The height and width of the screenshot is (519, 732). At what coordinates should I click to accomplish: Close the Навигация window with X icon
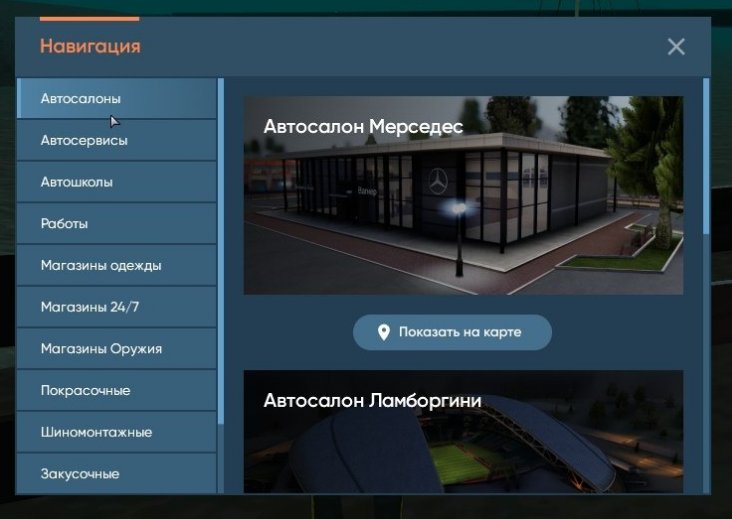[676, 47]
